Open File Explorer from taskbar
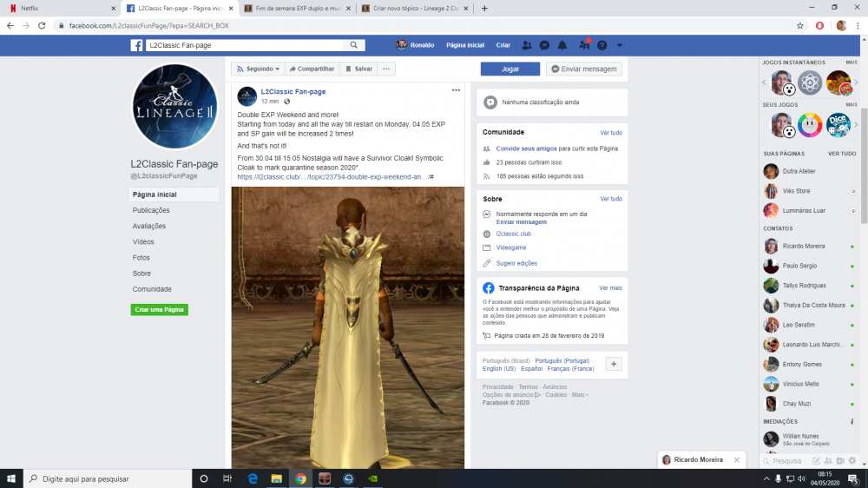This screenshot has width=868, height=488. 276,478
